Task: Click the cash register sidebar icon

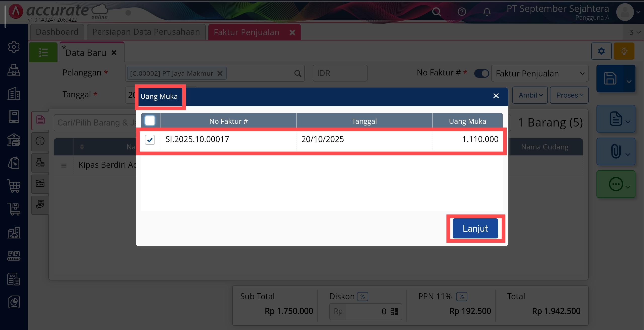Action: [14, 70]
